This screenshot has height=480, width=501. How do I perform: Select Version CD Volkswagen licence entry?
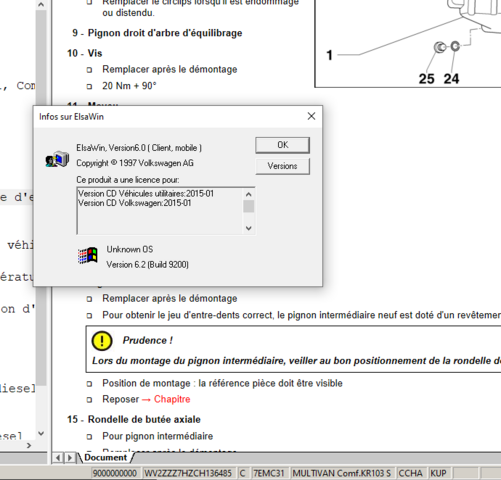coord(135,203)
